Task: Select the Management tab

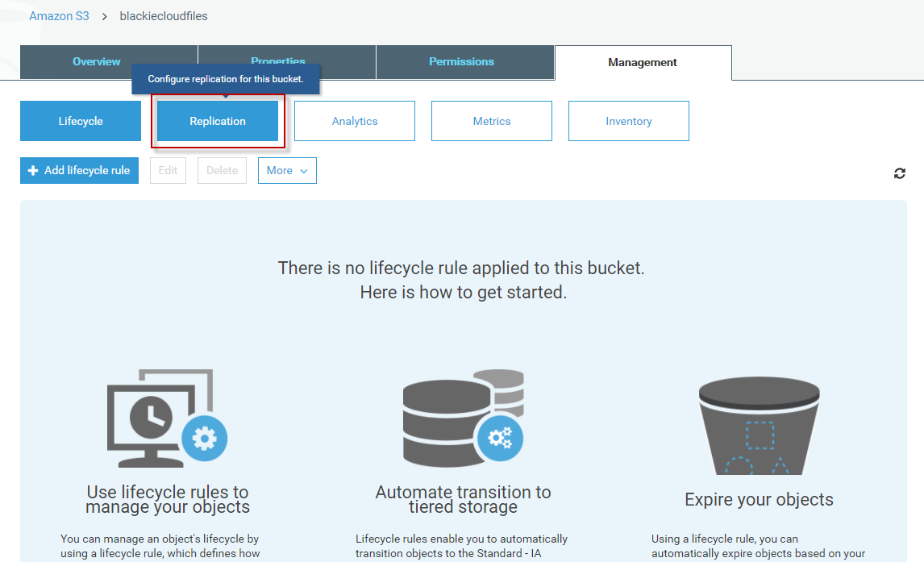Action: point(643,63)
